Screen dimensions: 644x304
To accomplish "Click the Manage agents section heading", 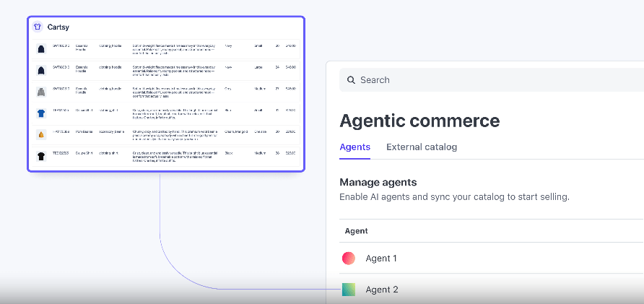I will (x=378, y=182).
